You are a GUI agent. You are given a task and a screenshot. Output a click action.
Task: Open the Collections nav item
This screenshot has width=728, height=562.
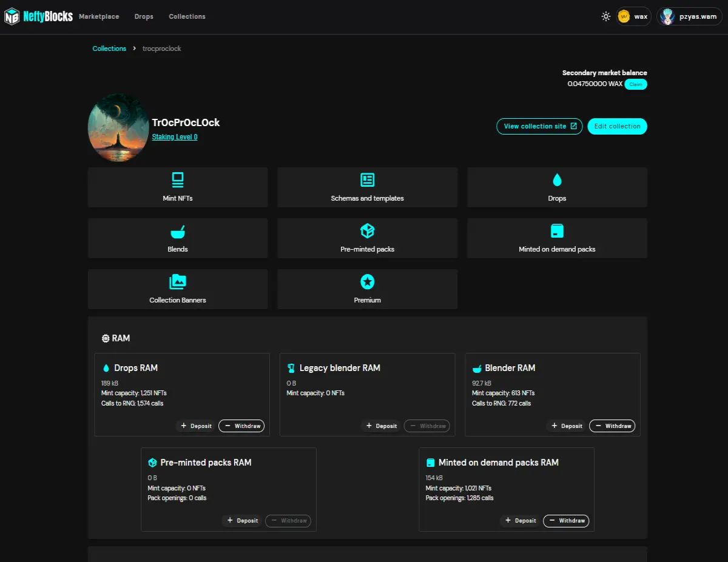(x=187, y=16)
